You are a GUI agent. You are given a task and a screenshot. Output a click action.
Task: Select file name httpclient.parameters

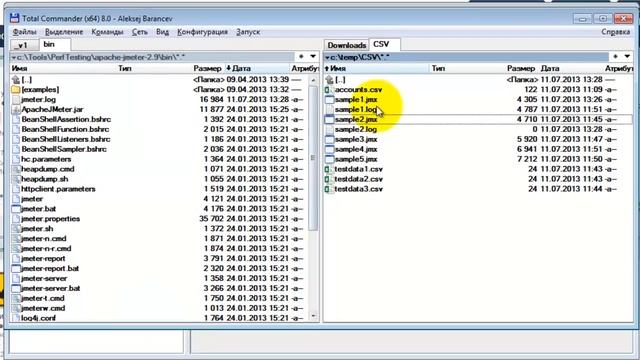click(58, 189)
